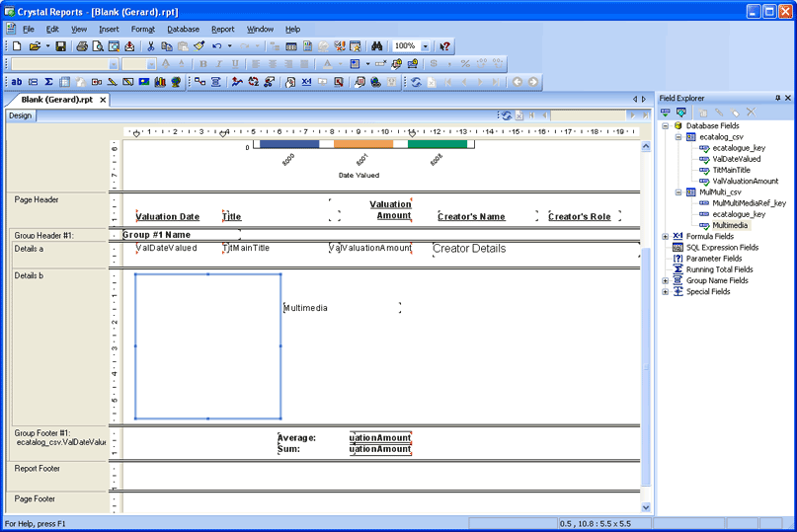Screen dimensions: 797x532
Task: Click the Refresh icon in navigation toolbar
Action: pos(416,82)
